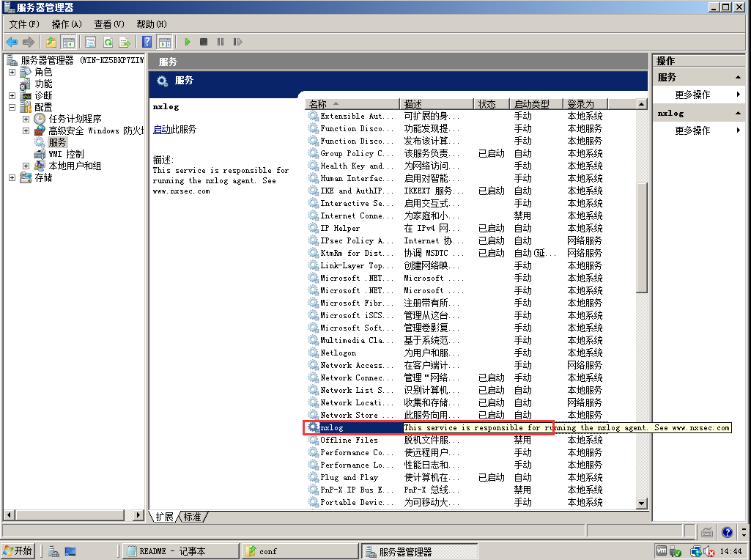Click the Refresh toolbar icon
Image resolution: width=751 pixels, height=560 pixels.
coord(108,42)
